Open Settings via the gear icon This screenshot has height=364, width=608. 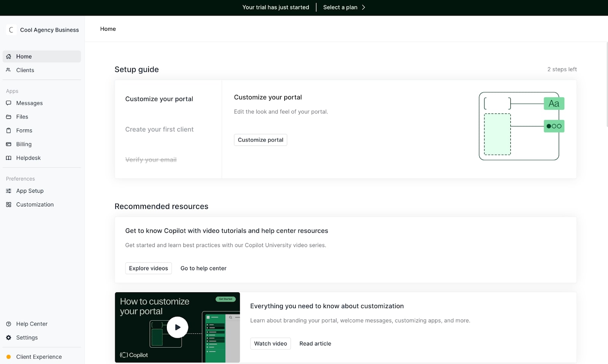pos(9,338)
